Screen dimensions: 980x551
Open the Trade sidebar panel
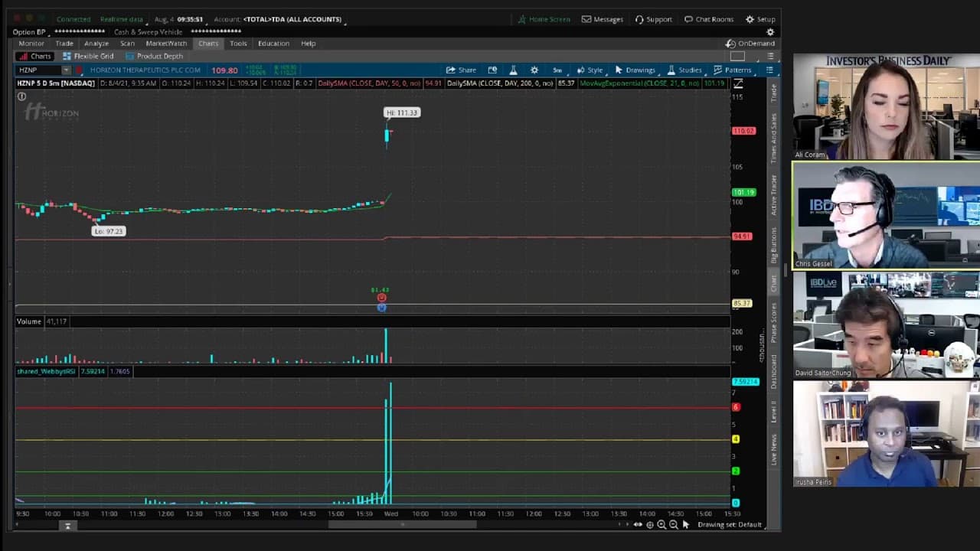(x=773, y=93)
